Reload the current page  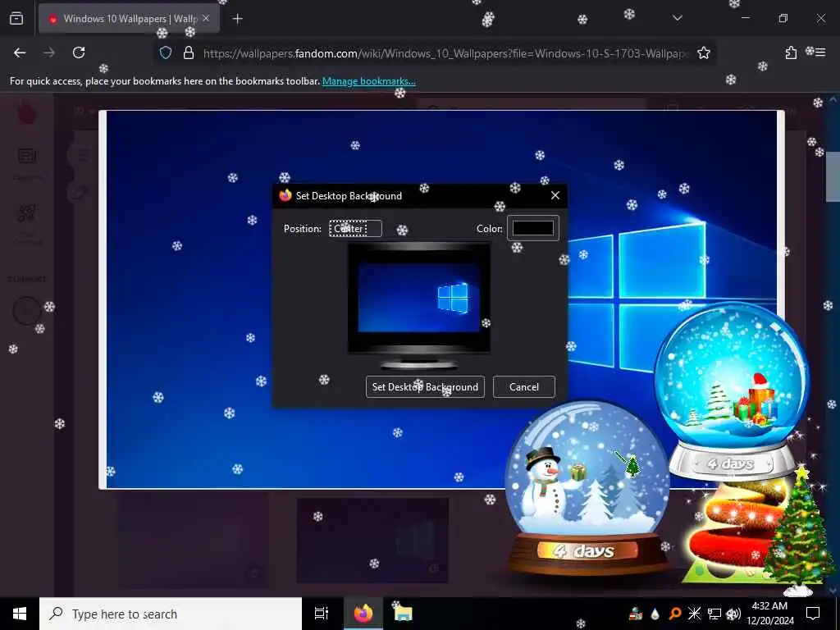(79, 52)
